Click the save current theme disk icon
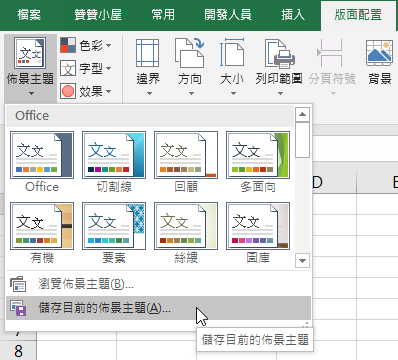The width and height of the screenshot is (398, 360). pos(18,308)
